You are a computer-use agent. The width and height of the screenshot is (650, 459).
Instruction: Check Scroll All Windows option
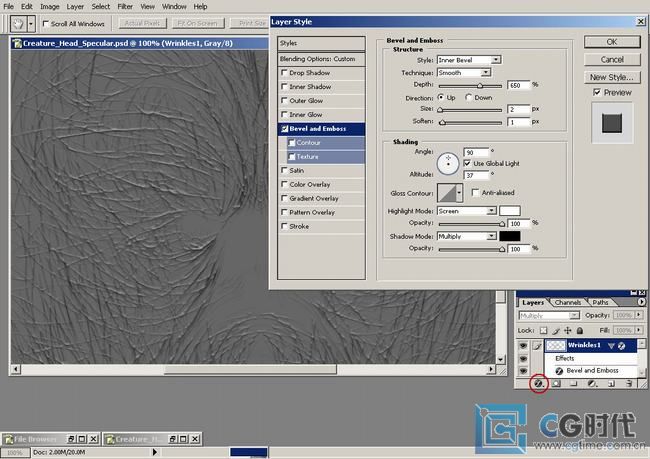pyautogui.click(x=46, y=24)
